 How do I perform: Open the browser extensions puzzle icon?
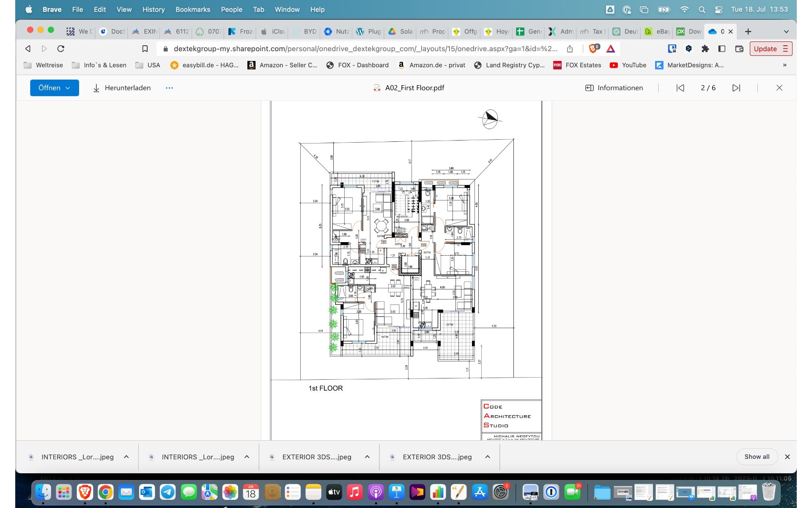pyautogui.click(x=705, y=49)
